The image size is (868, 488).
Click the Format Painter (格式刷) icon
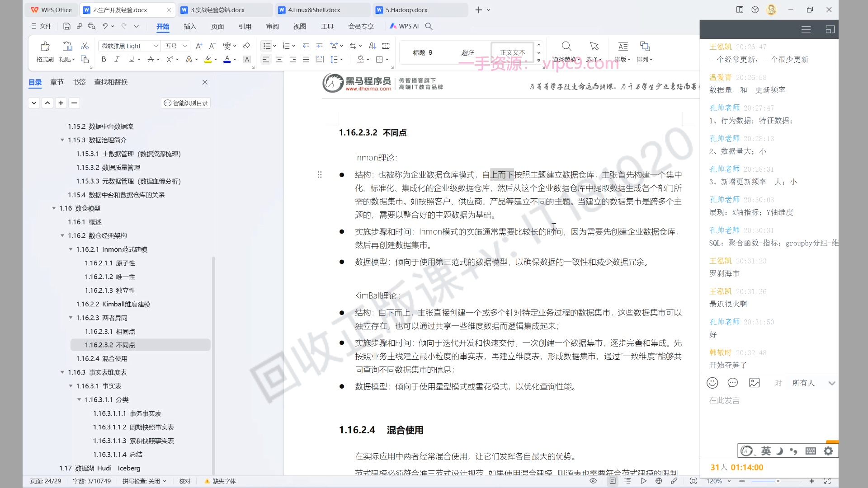(45, 47)
